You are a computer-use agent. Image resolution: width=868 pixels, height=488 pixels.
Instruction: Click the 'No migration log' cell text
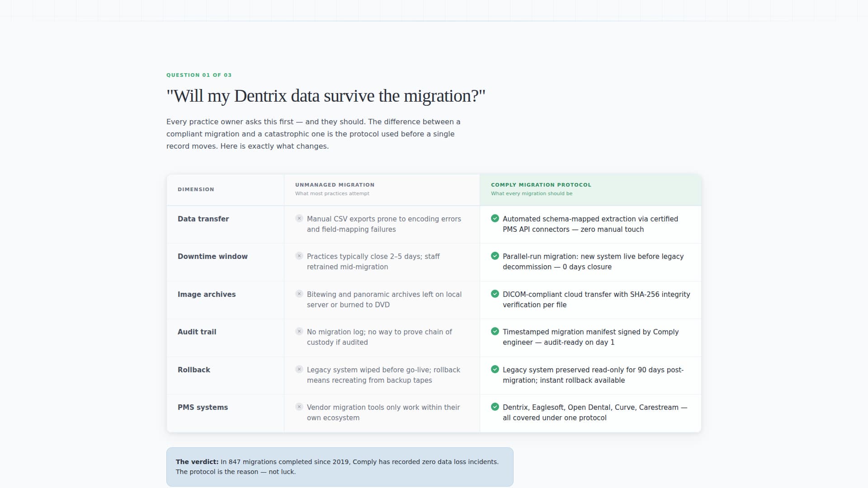pyautogui.click(x=379, y=337)
